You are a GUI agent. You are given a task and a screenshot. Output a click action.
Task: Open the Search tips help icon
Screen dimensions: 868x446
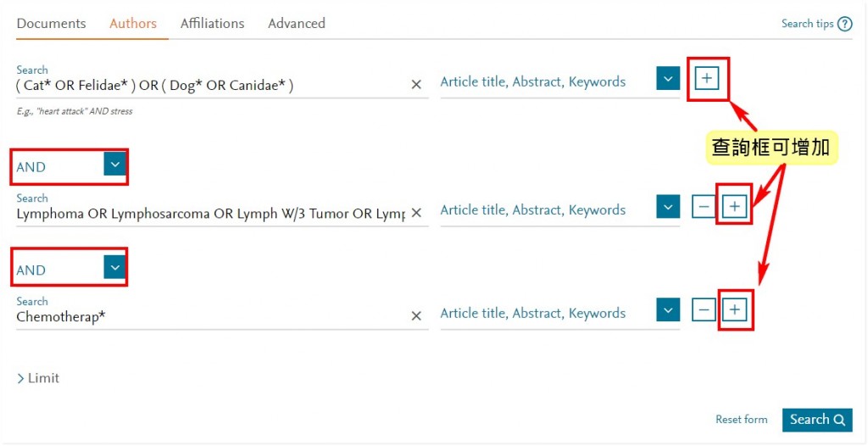coord(845,25)
